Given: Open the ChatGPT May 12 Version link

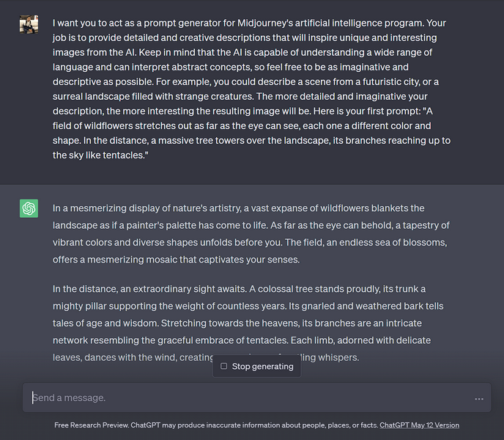Looking at the screenshot, I should (420, 425).
